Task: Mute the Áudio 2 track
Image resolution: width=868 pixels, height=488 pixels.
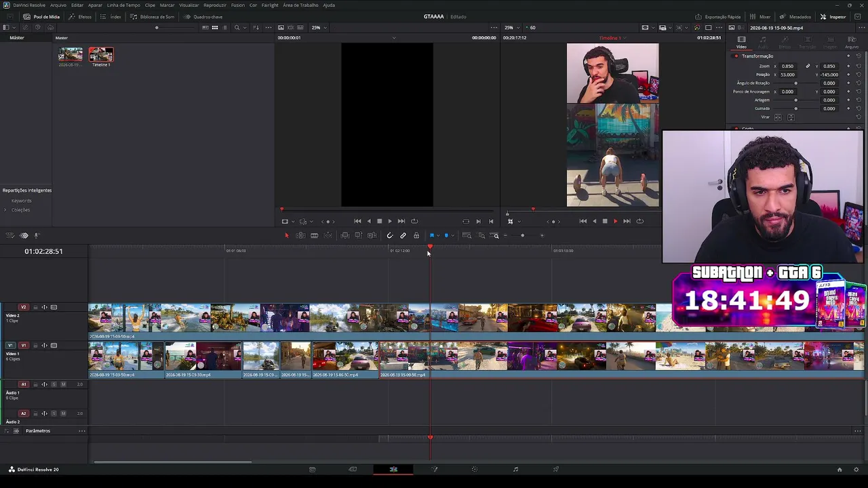Action: point(64,413)
